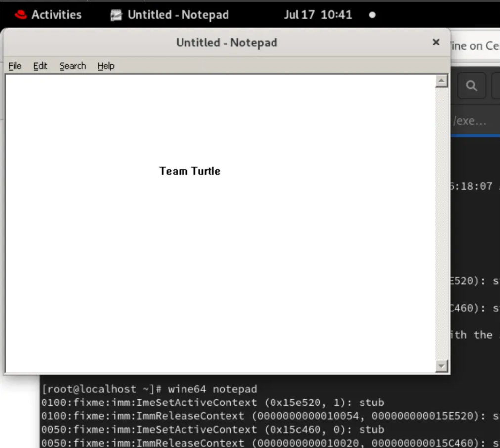Click the red hat Activities icon
Viewport: 500px width, 448px height.
pos(20,15)
